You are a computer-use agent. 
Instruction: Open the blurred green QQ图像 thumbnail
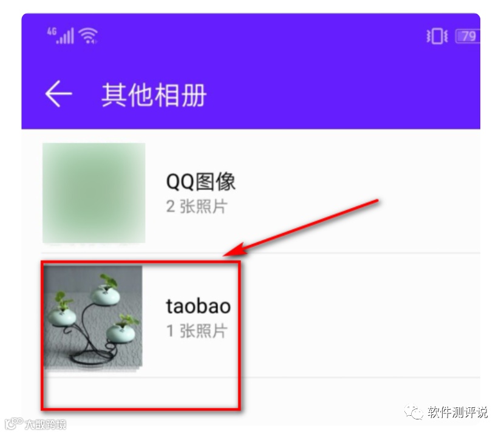94,193
